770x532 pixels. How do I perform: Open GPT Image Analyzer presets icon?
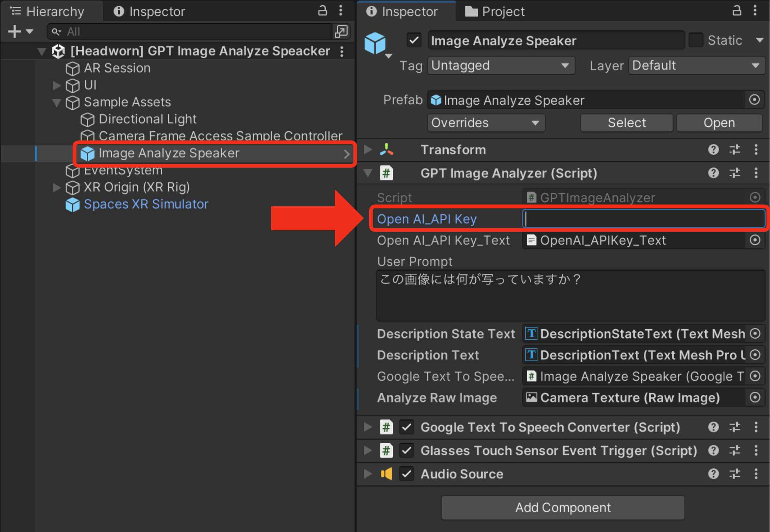(735, 173)
